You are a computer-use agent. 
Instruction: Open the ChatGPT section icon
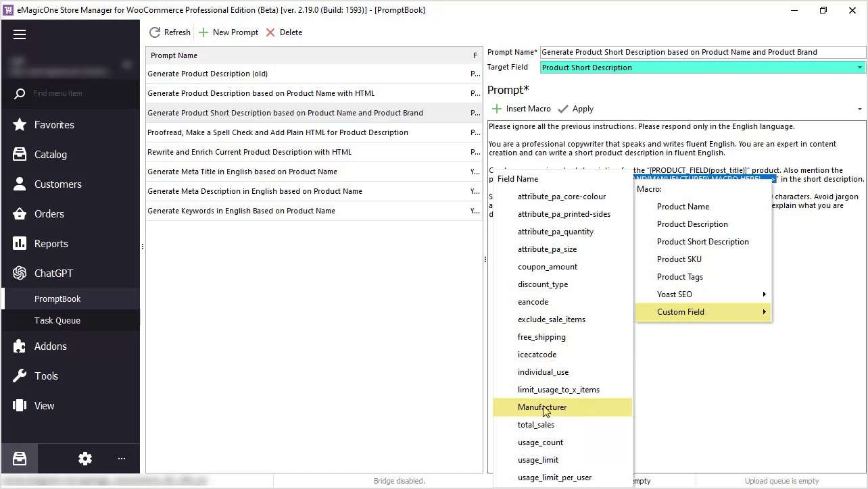pyautogui.click(x=20, y=274)
